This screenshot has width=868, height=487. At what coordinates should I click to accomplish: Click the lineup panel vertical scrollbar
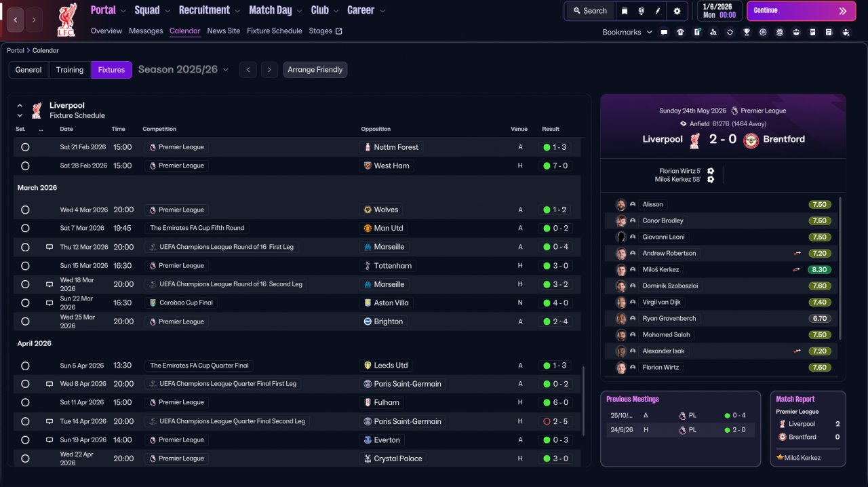pyautogui.click(x=840, y=268)
